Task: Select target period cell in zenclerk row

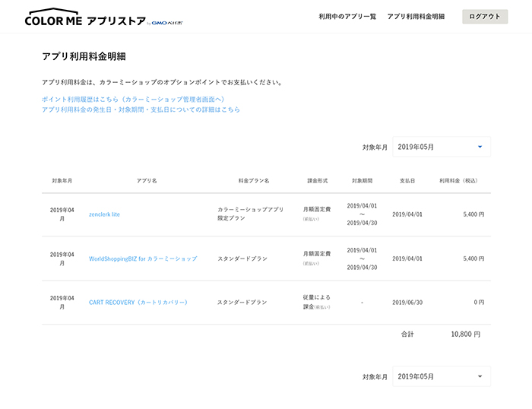Action: 362,214
